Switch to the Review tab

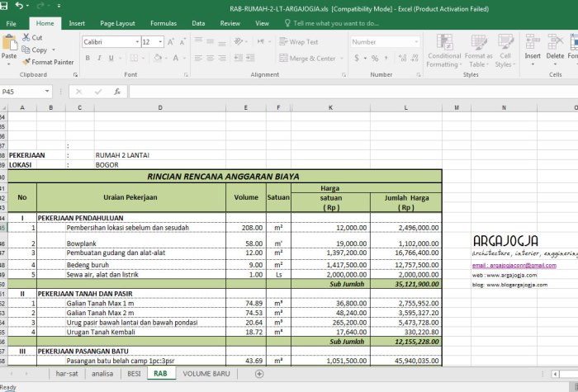(x=230, y=23)
